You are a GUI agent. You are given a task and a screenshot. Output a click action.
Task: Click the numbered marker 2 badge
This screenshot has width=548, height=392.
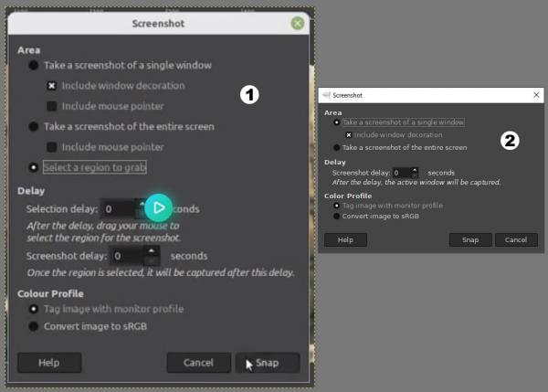510,141
